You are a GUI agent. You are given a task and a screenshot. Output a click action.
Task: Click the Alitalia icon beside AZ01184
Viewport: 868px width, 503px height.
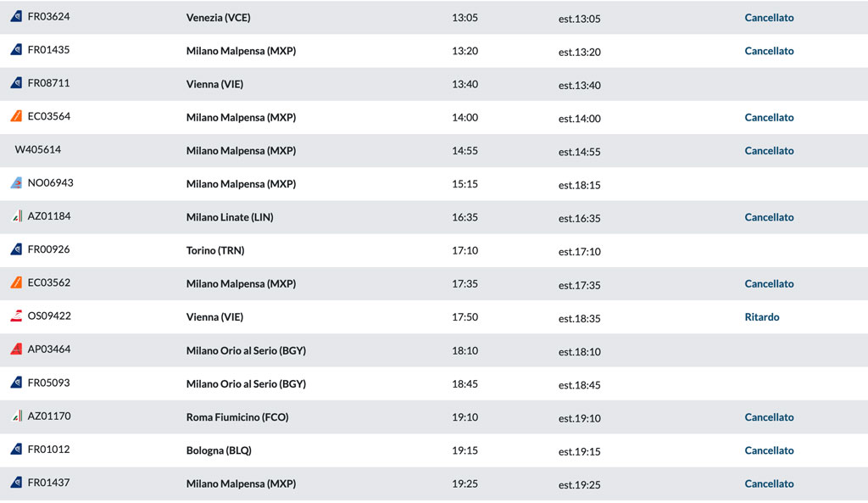(17, 215)
